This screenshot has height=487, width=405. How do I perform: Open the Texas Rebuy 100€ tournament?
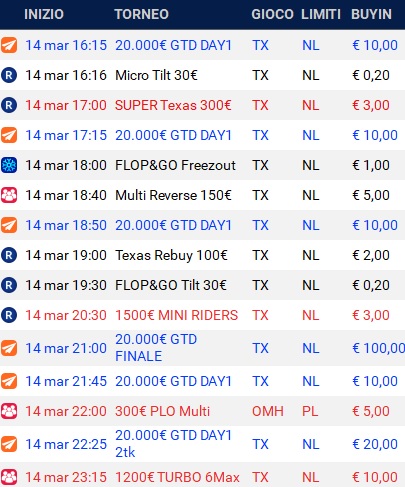pos(171,255)
